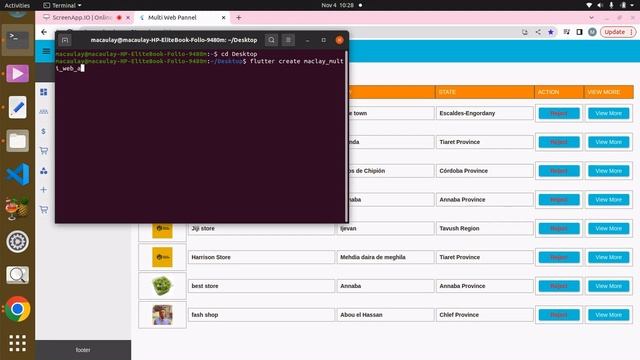Click the plus icon in panel sidebar
This screenshot has height=360, width=640.
[44, 189]
